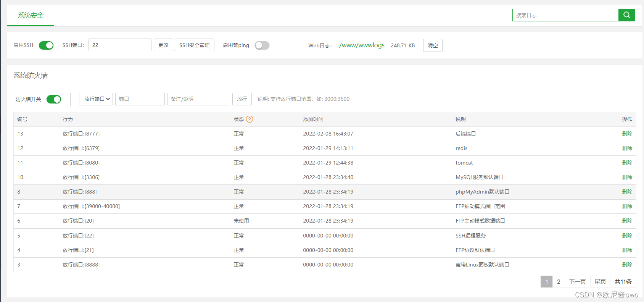Click 放行端口:[8777] cell
Screen dimensions: 644x302
(x=81, y=134)
